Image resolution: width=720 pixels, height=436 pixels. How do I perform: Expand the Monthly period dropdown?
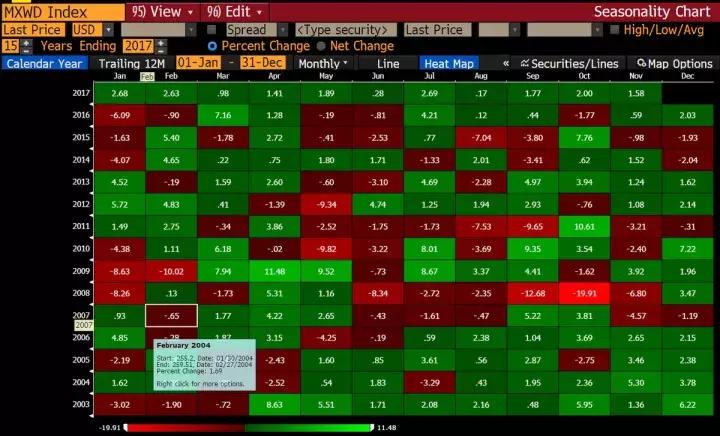point(326,63)
